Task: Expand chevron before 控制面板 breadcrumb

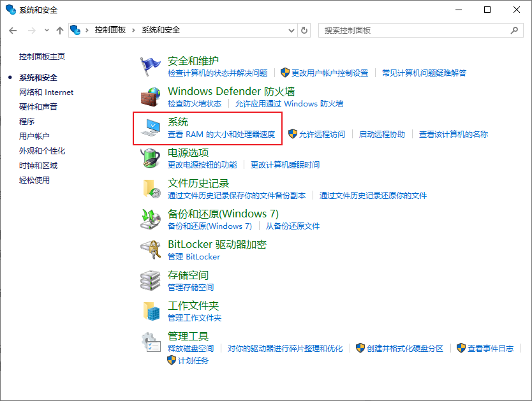Action: click(x=87, y=31)
